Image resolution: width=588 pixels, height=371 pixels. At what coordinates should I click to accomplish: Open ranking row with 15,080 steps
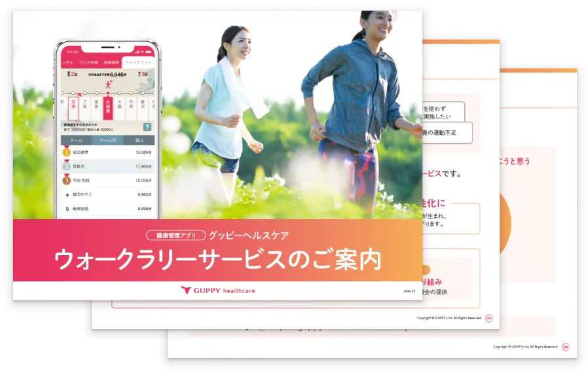pos(107,152)
